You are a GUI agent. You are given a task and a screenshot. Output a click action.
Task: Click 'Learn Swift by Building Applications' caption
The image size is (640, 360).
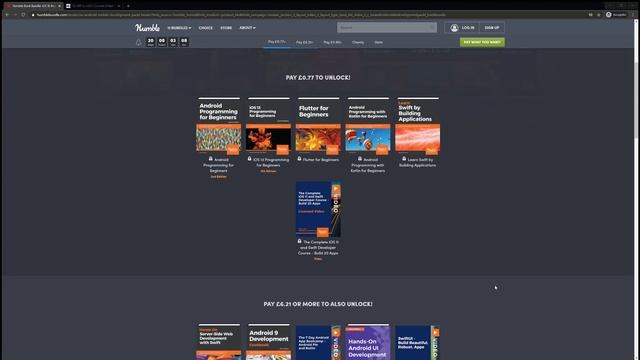click(x=418, y=162)
